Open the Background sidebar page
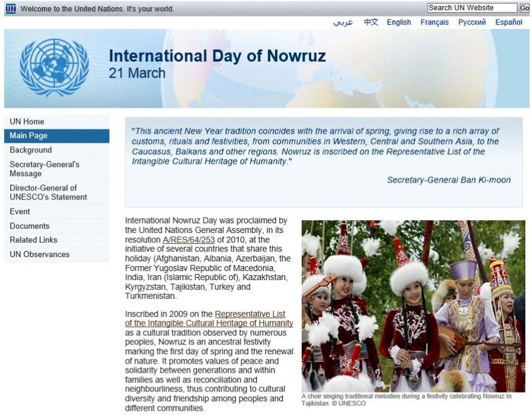 [31, 150]
